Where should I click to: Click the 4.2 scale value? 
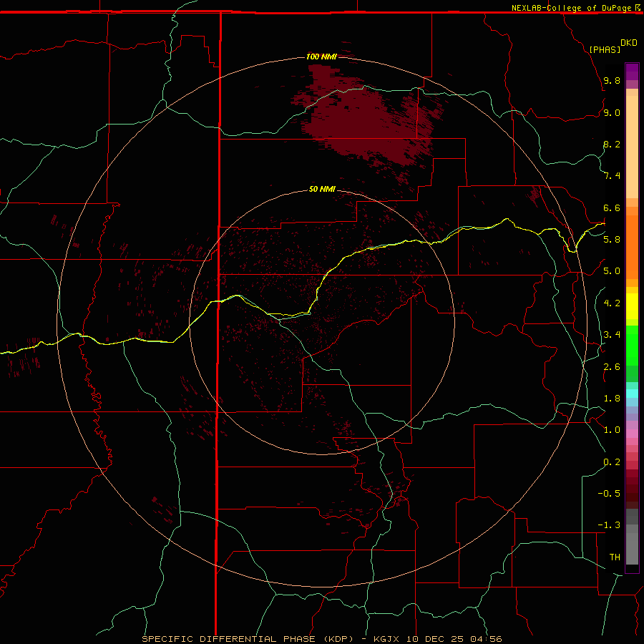[612, 303]
